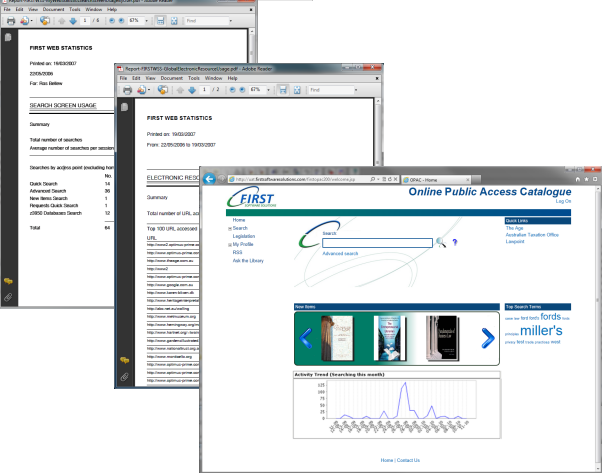
Task: Print the Electronic Resource Usage PDF in middle window
Action: (127, 90)
